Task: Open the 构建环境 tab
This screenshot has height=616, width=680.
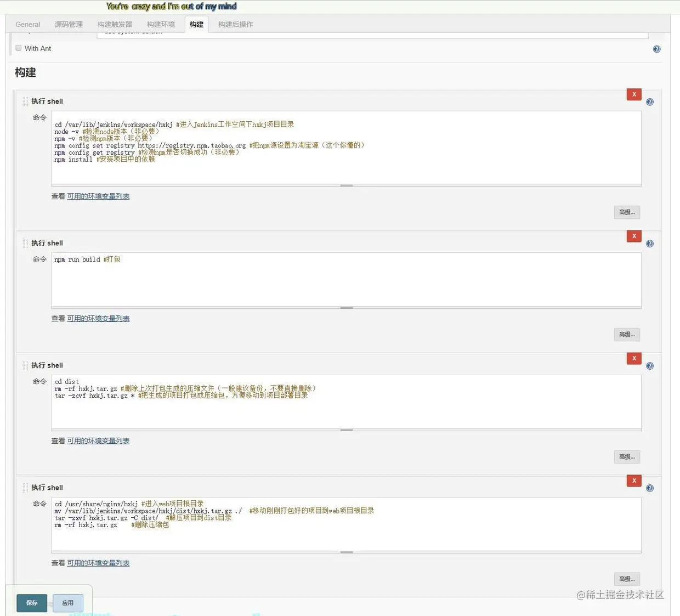Action: tap(161, 24)
